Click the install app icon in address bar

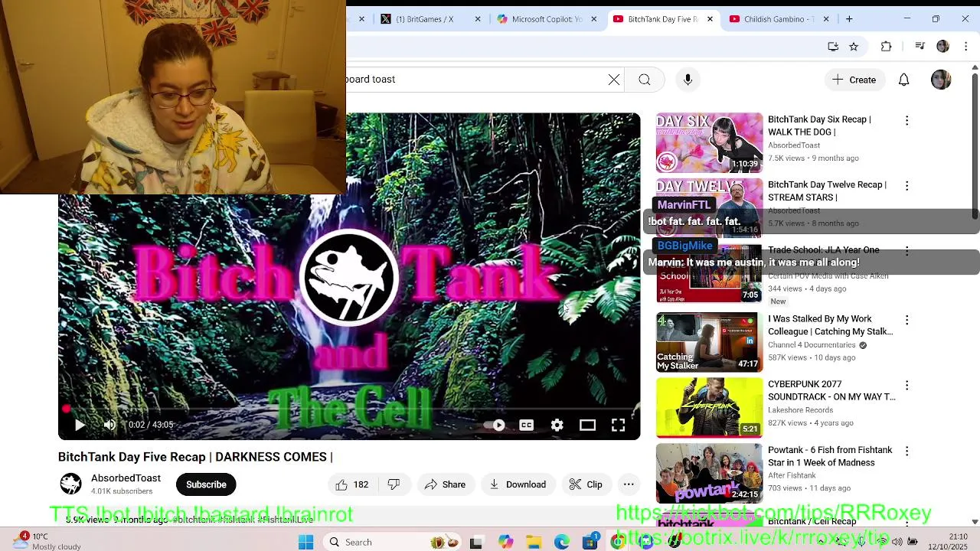(x=833, y=47)
